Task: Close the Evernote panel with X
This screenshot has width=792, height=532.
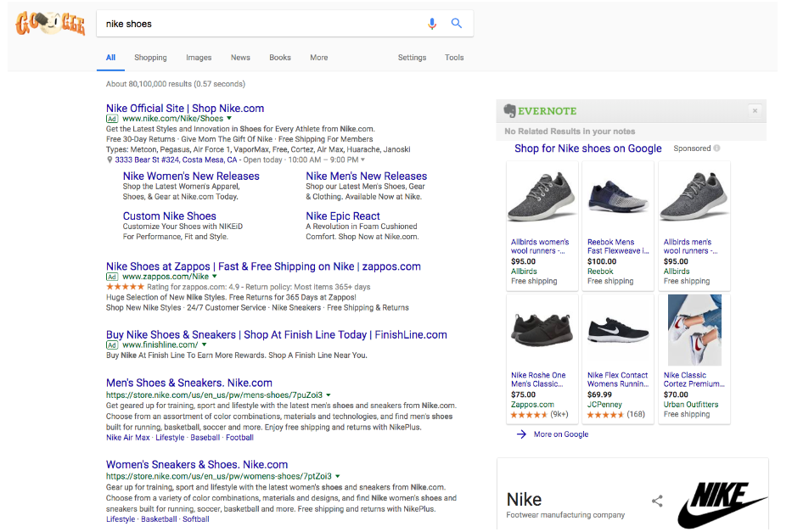Action: [x=755, y=110]
